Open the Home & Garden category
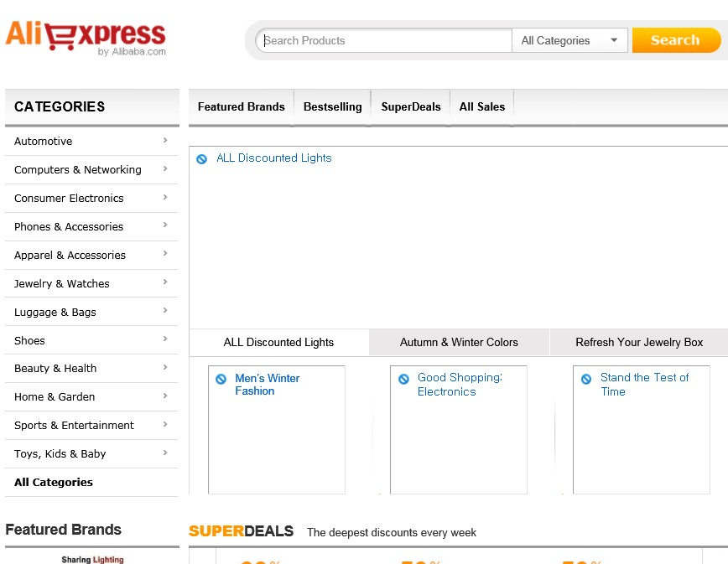728x564 pixels. point(55,397)
